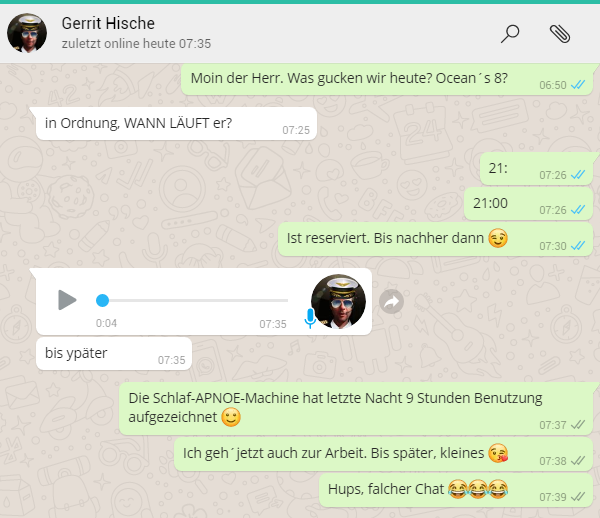Click read receipt ticks on Ocean's 8 message
The image size is (600, 518).
click(x=577, y=85)
